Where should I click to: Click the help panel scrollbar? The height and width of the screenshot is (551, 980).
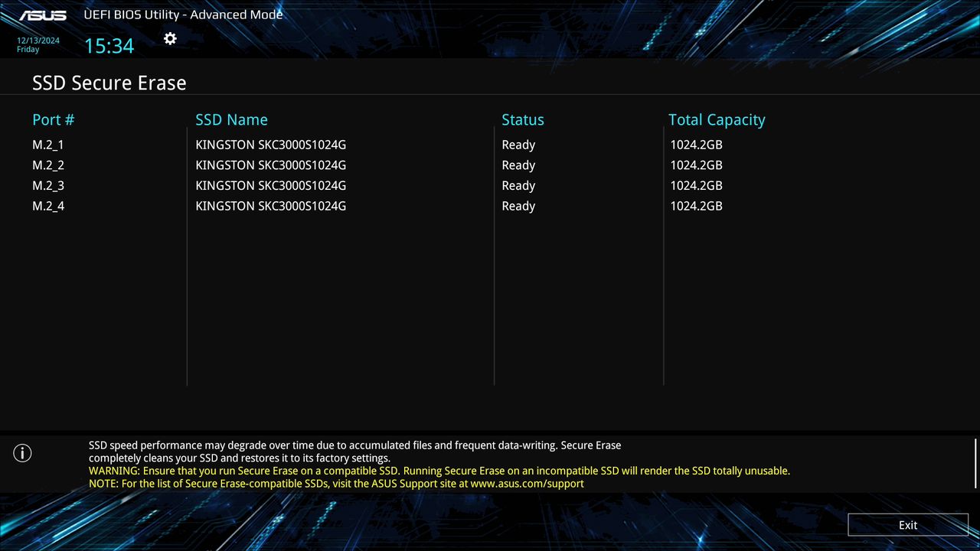click(x=975, y=463)
